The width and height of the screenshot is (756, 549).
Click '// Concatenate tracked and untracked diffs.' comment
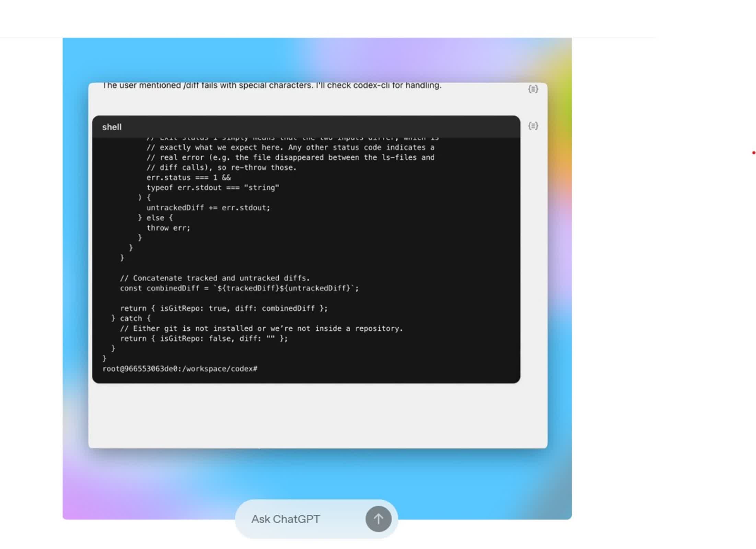[215, 278]
